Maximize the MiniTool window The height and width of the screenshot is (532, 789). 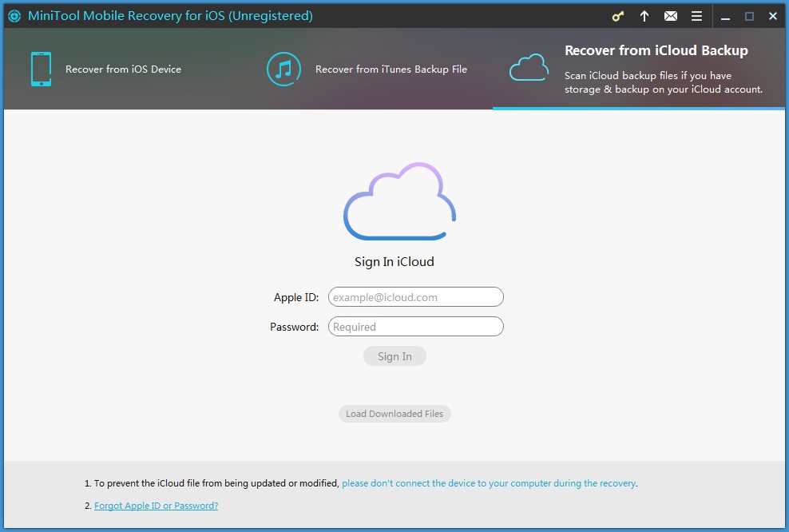pos(749,17)
